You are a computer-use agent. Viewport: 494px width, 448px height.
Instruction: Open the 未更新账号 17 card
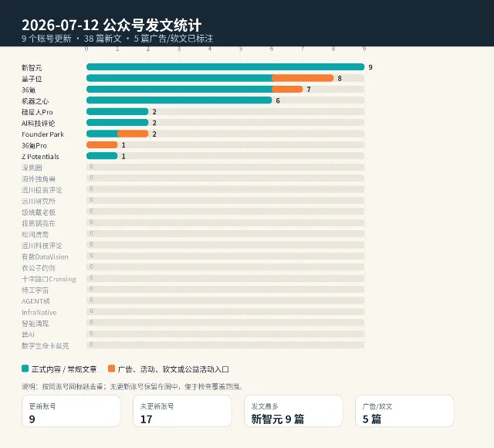(182, 411)
